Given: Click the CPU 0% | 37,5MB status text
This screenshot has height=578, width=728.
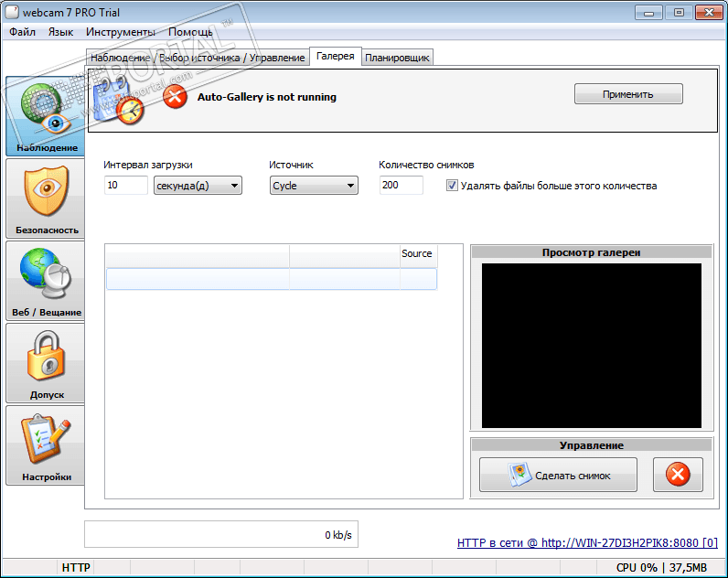Looking at the screenshot, I should pos(661,567).
